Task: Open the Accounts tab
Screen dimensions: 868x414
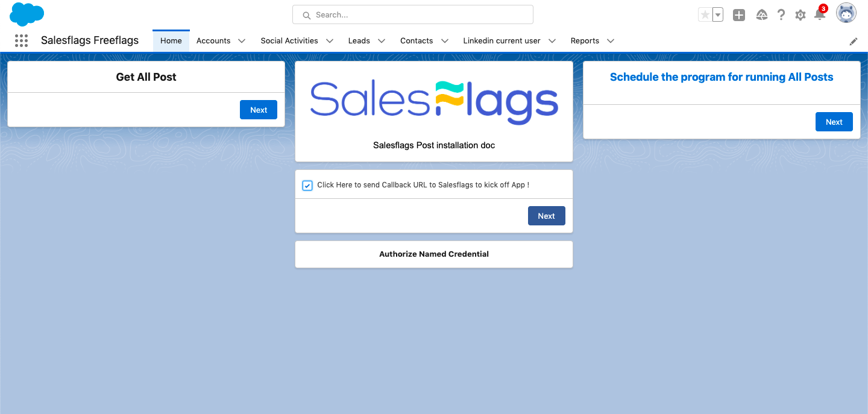Action: [x=213, y=41]
